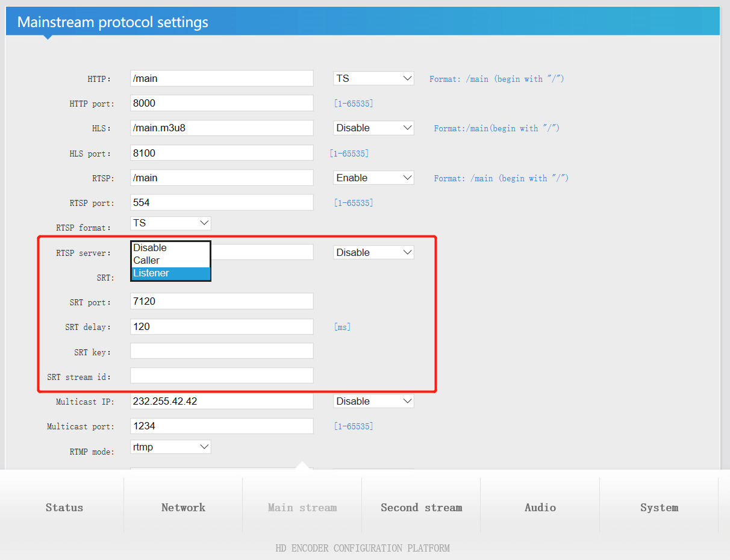Image resolution: width=730 pixels, height=560 pixels.
Task: Open the RTSP enable dropdown
Action: [373, 177]
